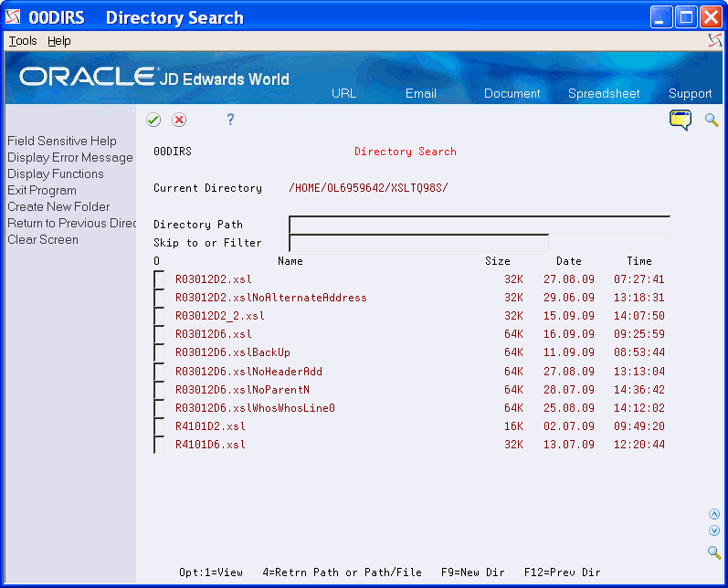Image resolution: width=728 pixels, height=588 pixels.
Task: Click file name R03012D2.xsl
Action: click(214, 279)
